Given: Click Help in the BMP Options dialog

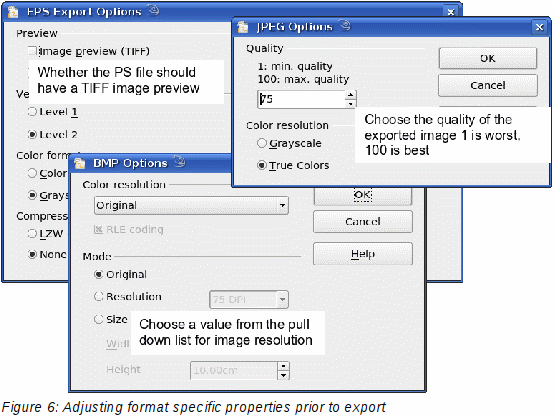Looking at the screenshot, I should (363, 254).
